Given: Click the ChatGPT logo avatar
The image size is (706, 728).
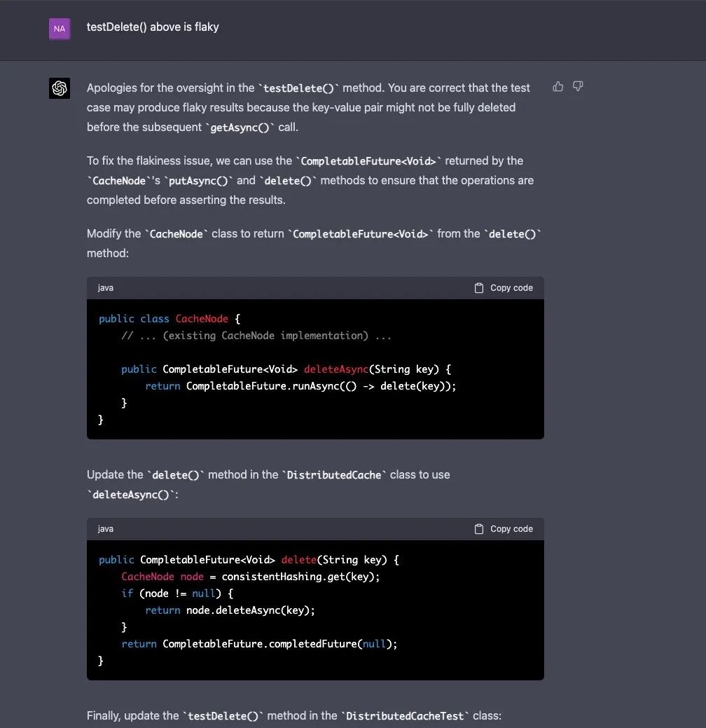Looking at the screenshot, I should 60,88.
